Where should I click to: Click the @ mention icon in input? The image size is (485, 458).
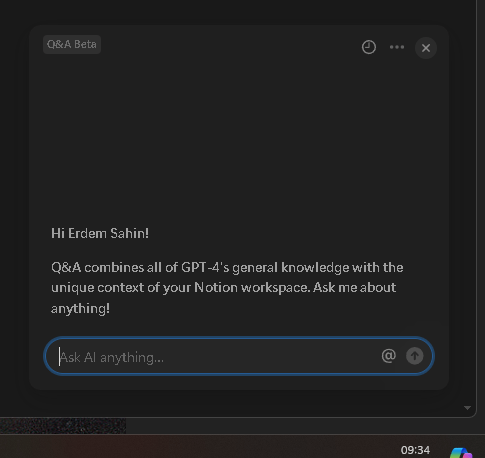[x=388, y=356]
